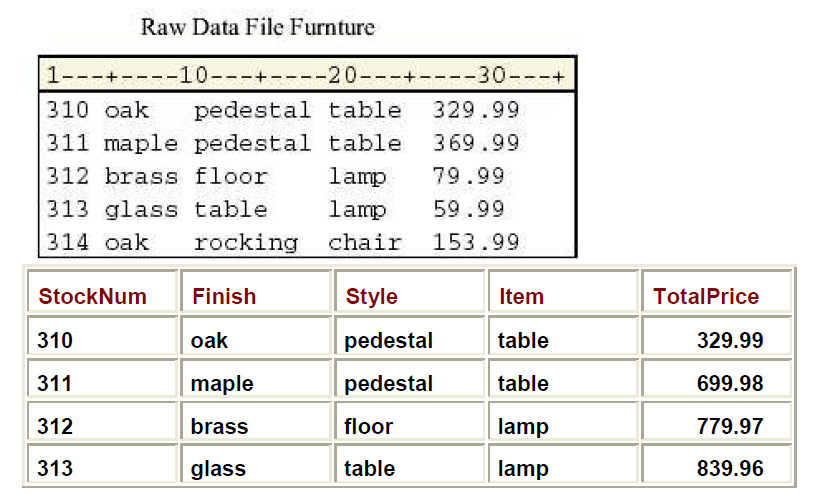This screenshot has height=494, width=814.
Task: Select the Item column header
Action: (x=521, y=296)
